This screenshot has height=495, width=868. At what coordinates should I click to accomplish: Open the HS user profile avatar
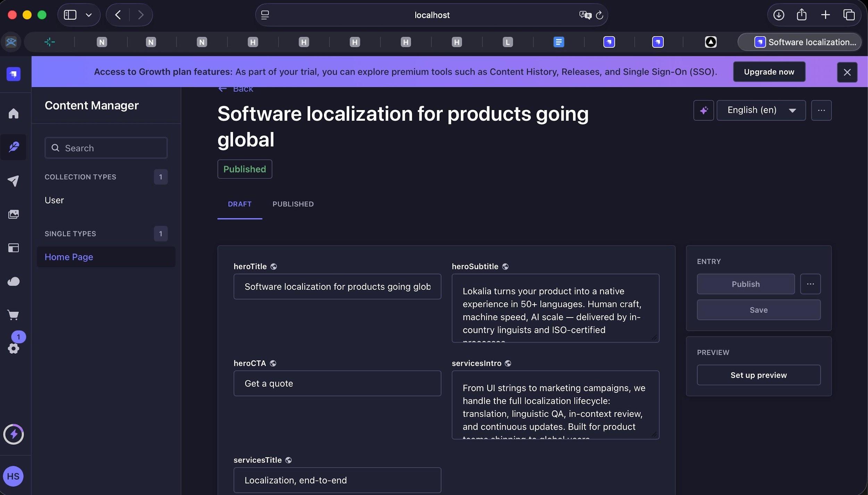pyautogui.click(x=13, y=476)
